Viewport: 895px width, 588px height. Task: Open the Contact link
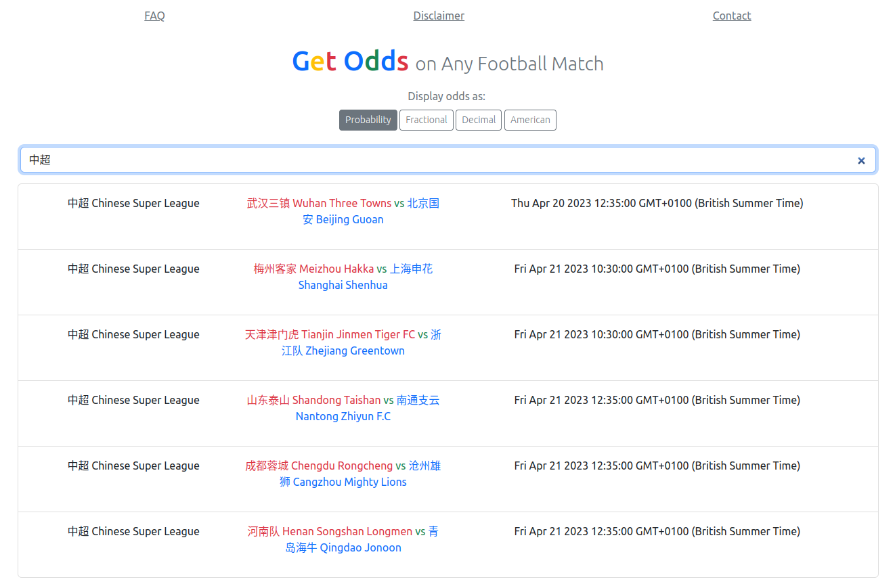coord(732,16)
